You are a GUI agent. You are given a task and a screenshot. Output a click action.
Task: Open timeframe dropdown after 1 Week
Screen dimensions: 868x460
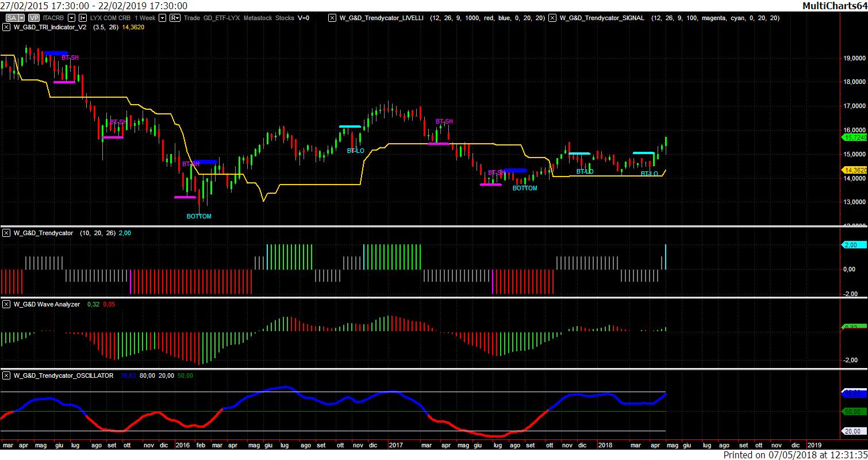(x=162, y=18)
